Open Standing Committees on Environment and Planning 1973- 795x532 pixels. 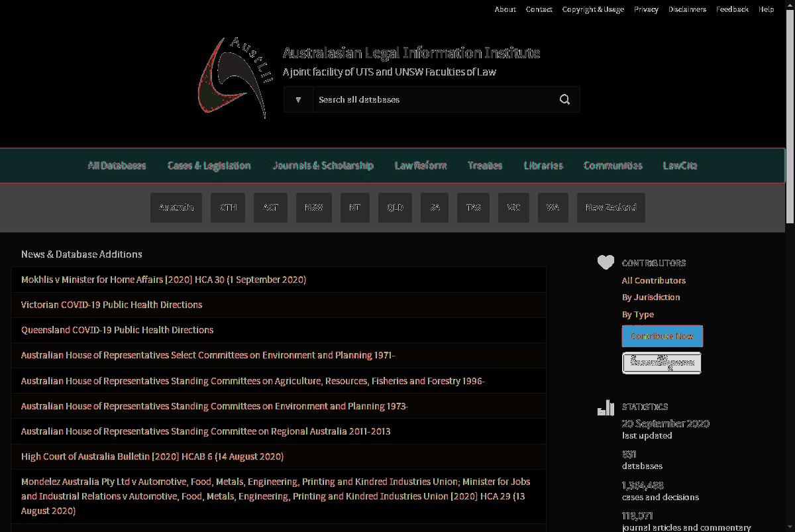point(215,406)
